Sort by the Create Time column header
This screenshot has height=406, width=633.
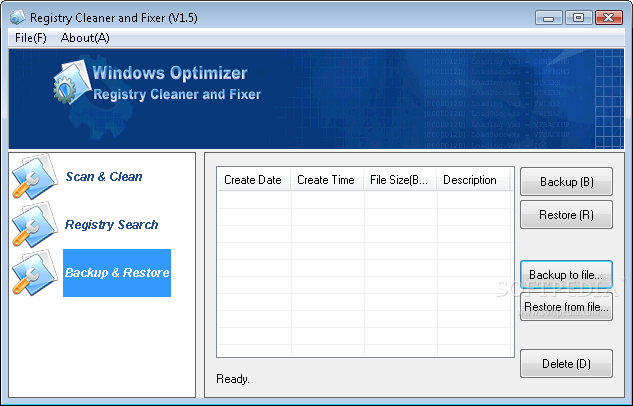coord(327,180)
